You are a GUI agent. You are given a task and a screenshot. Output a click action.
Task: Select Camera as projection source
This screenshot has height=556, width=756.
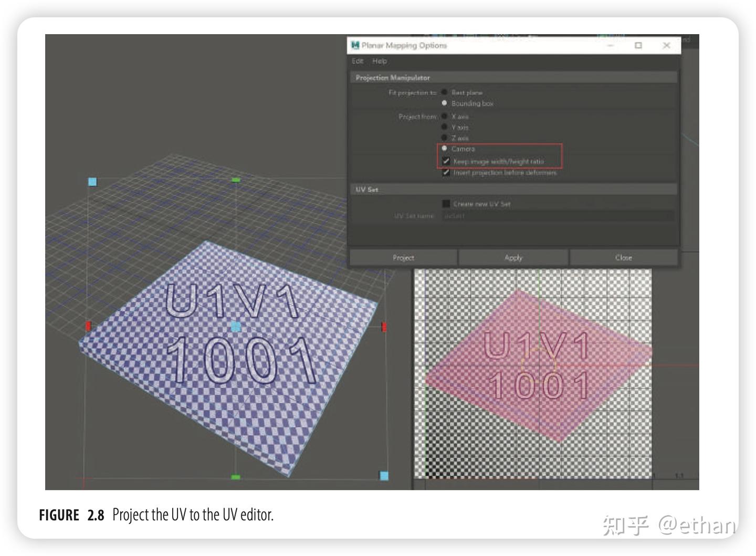pyautogui.click(x=444, y=149)
